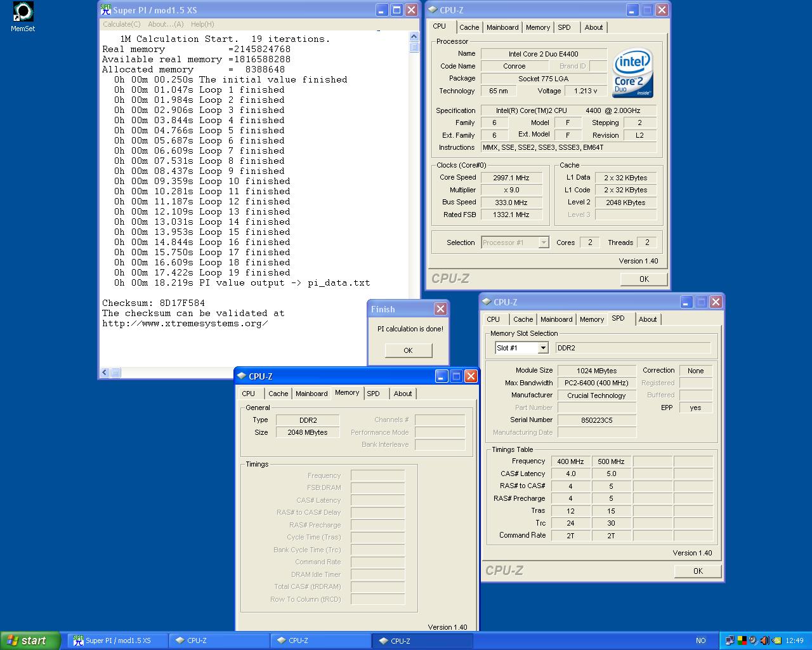Click the NO language indicator in taskbar
This screenshot has height=650, width=812.
700,641
